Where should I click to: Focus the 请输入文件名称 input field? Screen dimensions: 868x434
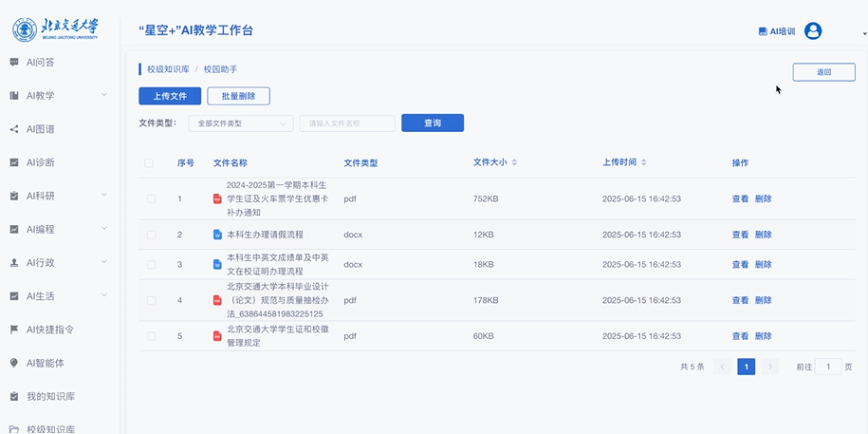pos(347,123)
